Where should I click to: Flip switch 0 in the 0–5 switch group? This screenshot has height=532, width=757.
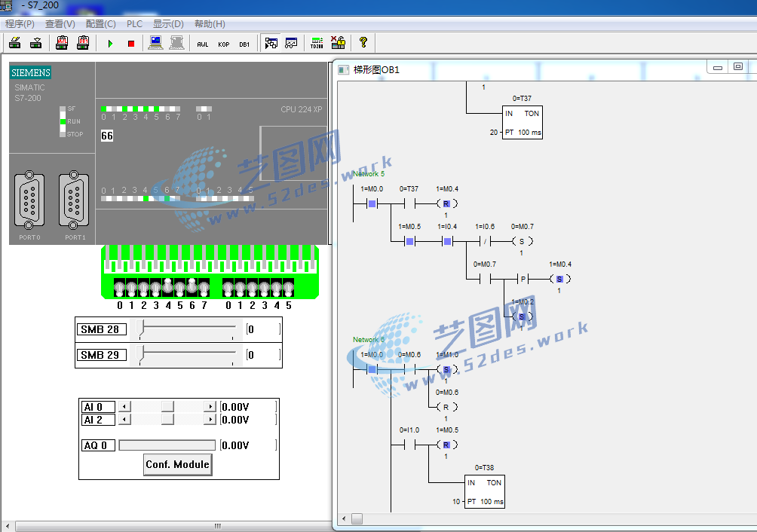[x=228, y=288]
